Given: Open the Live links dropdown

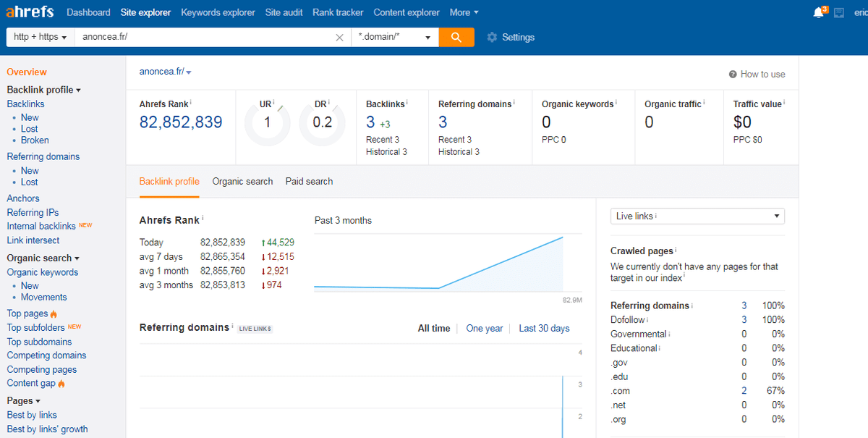Looking at the screenshot, I should pyautogui.click(x=697, y=216).
